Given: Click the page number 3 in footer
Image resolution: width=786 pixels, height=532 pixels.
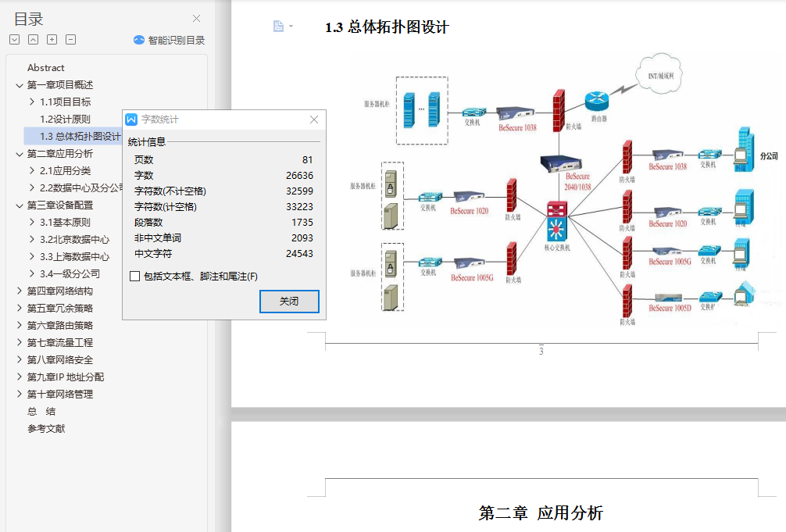Looking at the screenshot, I should tap(541, 351).
